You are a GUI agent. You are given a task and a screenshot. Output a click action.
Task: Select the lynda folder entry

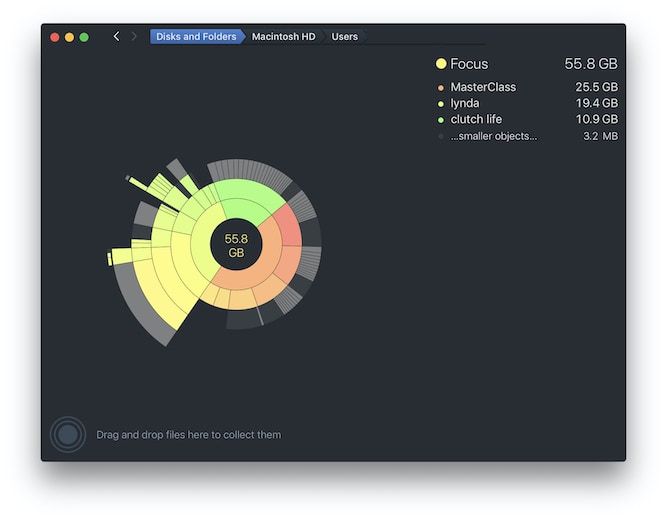click(x=464, y=104)
